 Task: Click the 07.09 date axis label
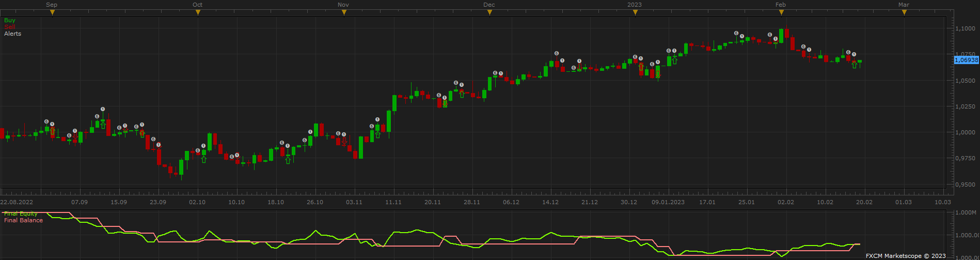point(80,202)
